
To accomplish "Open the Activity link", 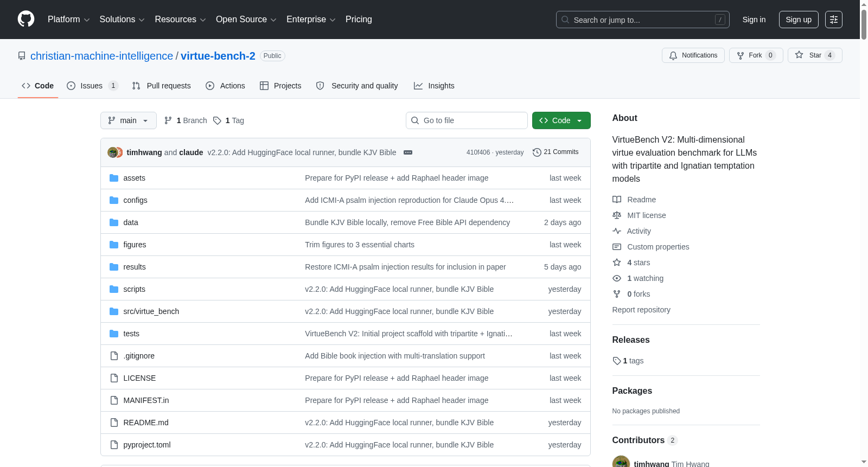I will tap(631, 231).
